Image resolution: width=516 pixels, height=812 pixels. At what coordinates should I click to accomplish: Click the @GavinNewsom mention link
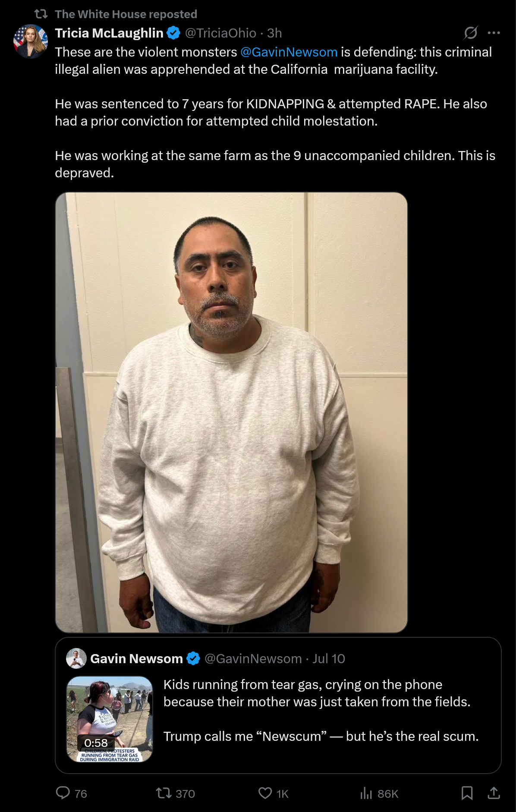tap(289, 52)
